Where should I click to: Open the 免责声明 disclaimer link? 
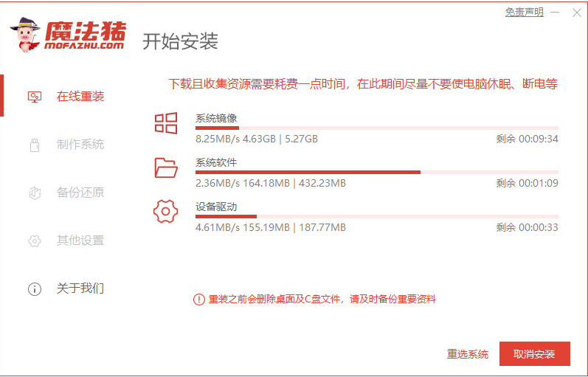(524, 13)
